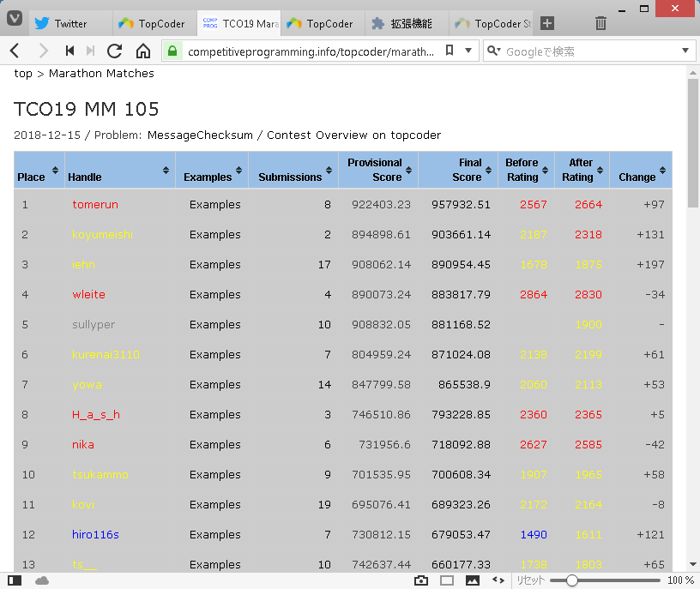Switch to the TopCoder tab beside TCO19 Marathon

(323, 24)
